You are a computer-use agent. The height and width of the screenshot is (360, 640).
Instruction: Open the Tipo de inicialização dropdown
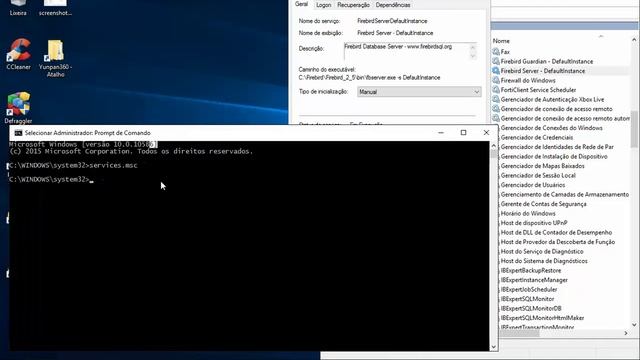point(419,92)
